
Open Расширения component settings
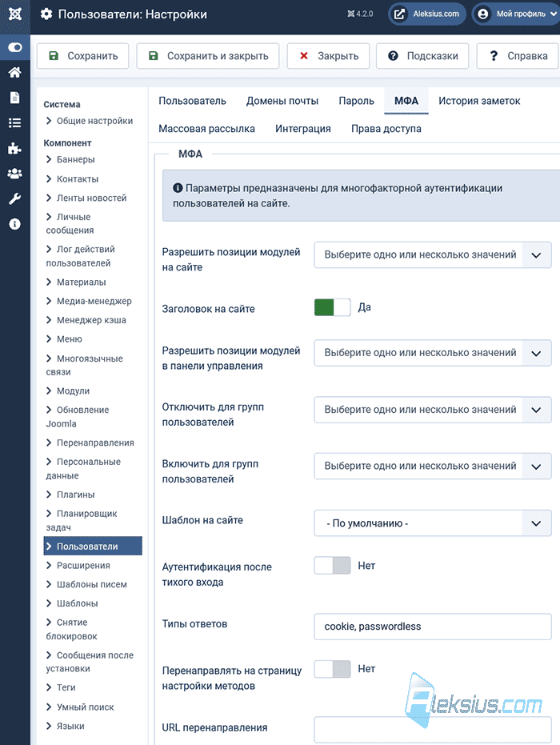78,566
